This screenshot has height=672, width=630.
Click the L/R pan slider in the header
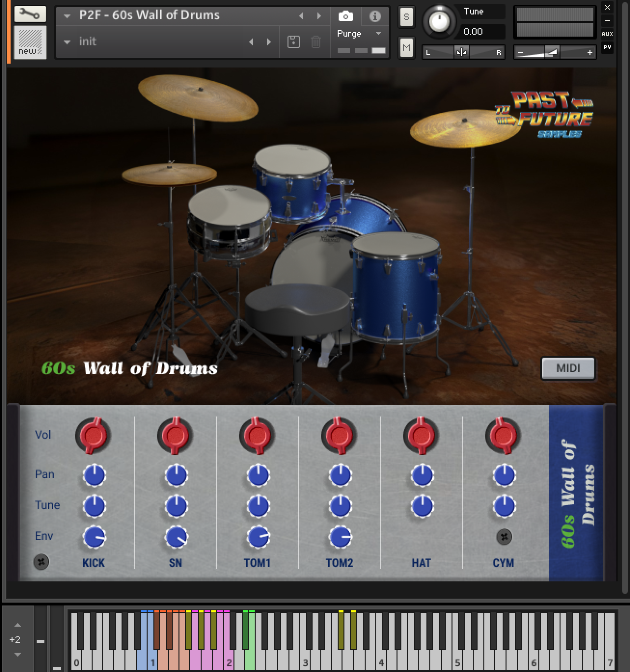tap(463, 52)
